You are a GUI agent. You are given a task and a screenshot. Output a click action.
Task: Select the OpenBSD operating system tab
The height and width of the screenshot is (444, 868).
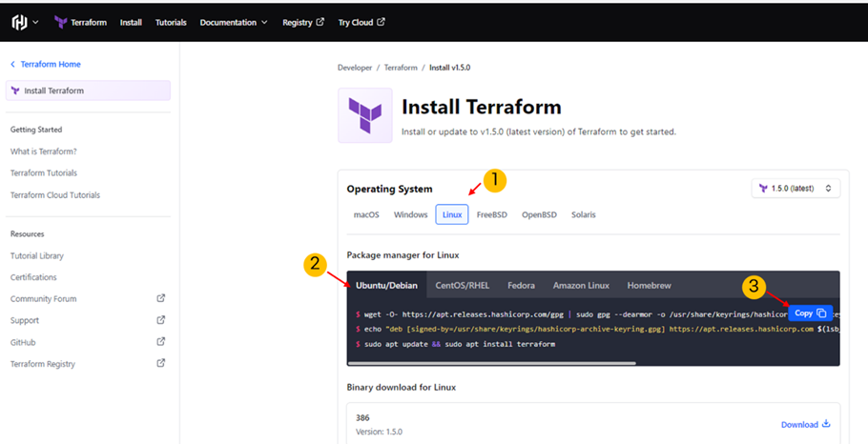pos(539,214)
